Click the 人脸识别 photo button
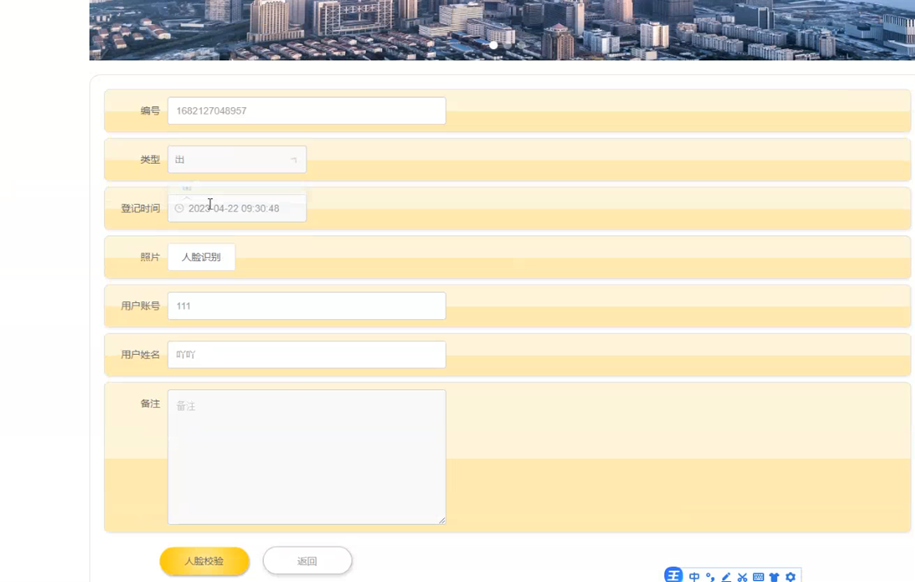Screen dimensions: 915x582 pyautogui.click(x=201, y=257)
